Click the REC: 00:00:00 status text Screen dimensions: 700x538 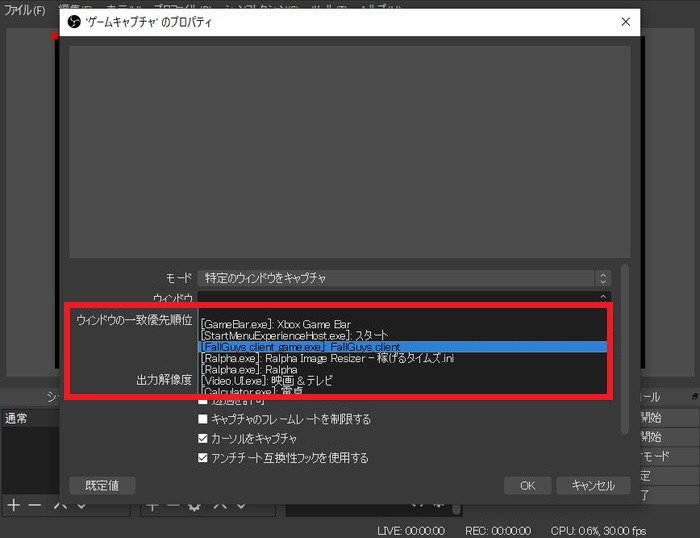tap(498, 531)
